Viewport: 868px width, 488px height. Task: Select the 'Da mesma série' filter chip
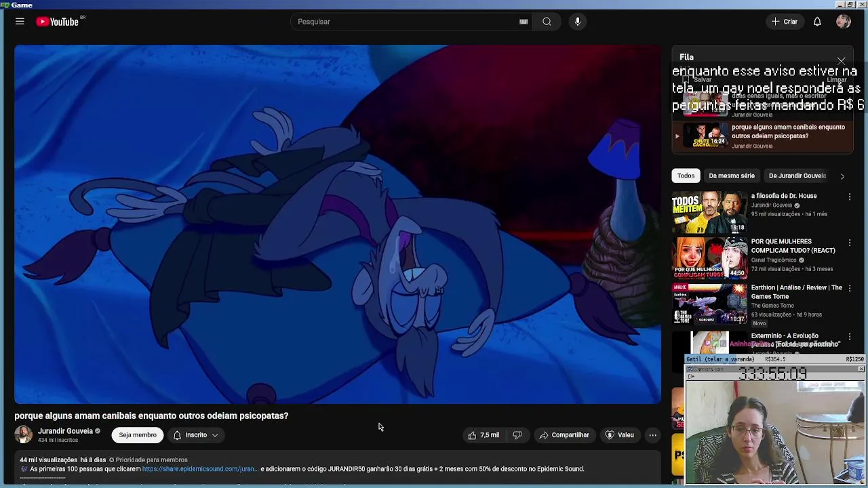coord(732,176)
